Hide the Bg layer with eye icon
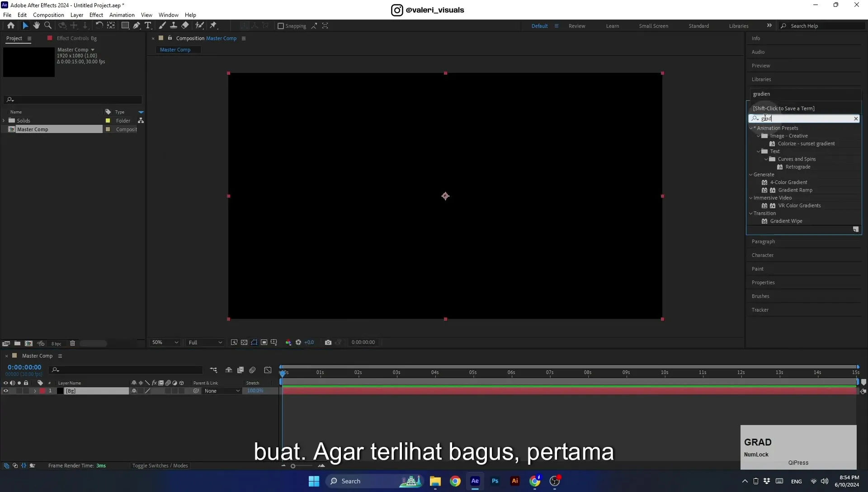 click(5, 391)
